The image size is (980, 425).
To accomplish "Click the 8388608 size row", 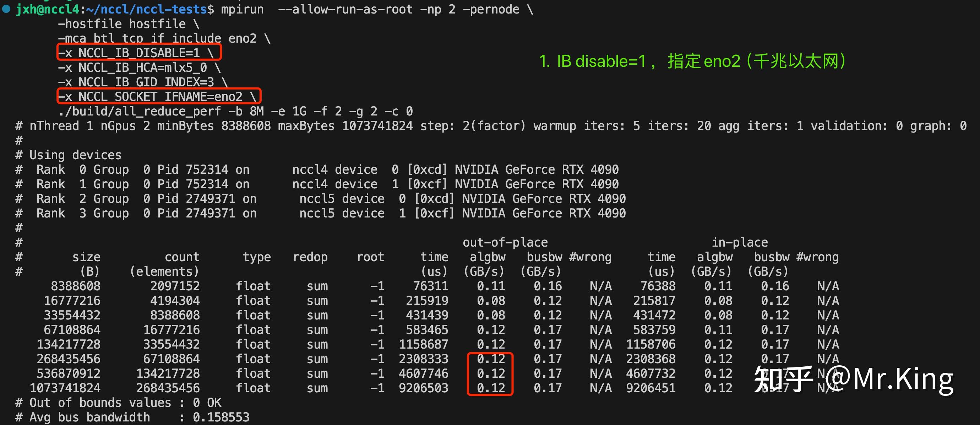I will coord(75,286).
